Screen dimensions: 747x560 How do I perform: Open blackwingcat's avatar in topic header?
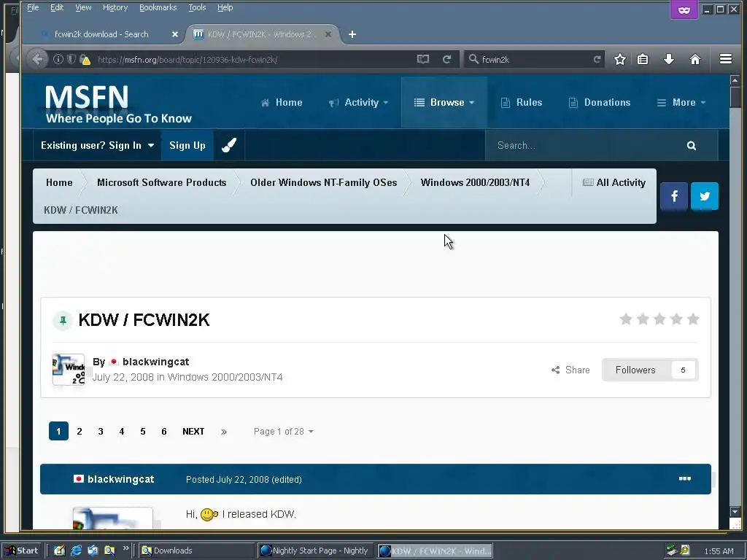coord(69,369)
